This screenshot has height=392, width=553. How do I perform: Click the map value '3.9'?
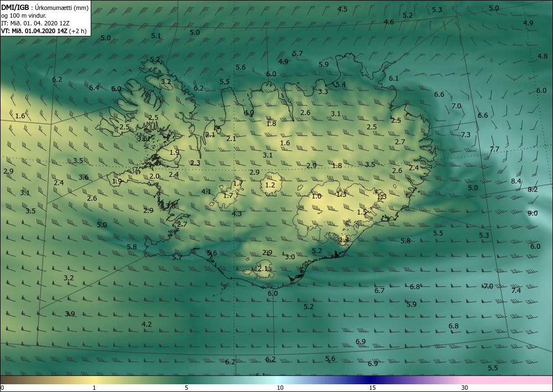tap(70, 313)
